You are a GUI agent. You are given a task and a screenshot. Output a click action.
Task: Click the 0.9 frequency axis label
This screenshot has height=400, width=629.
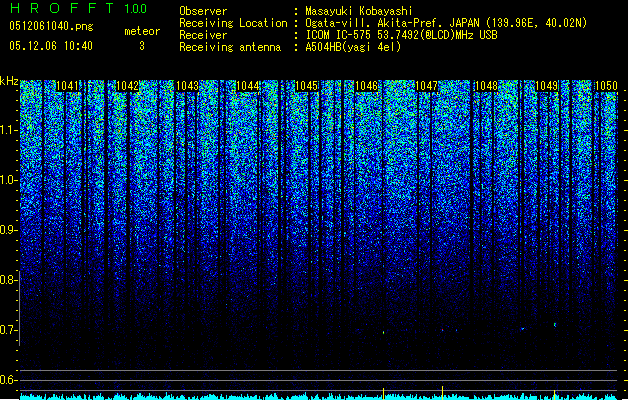tap(8, 230)
